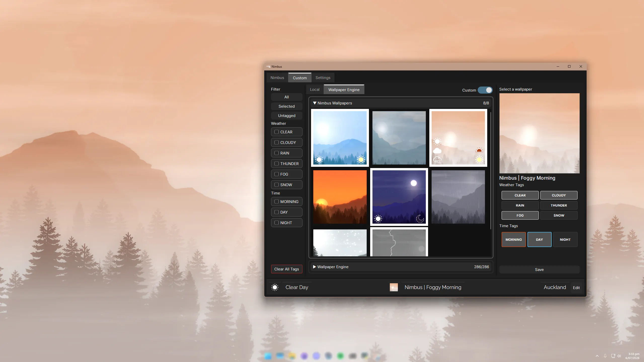Click the small wallpaper icon in the status bar
Viewport: 644px width, 362px height.
click(x=394, y=287)
